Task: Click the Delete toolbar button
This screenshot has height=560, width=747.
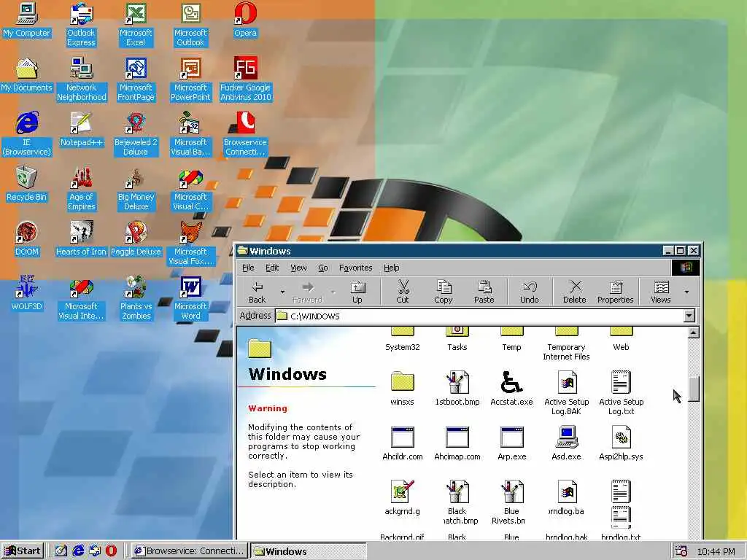Action: [x=575, y=292]
